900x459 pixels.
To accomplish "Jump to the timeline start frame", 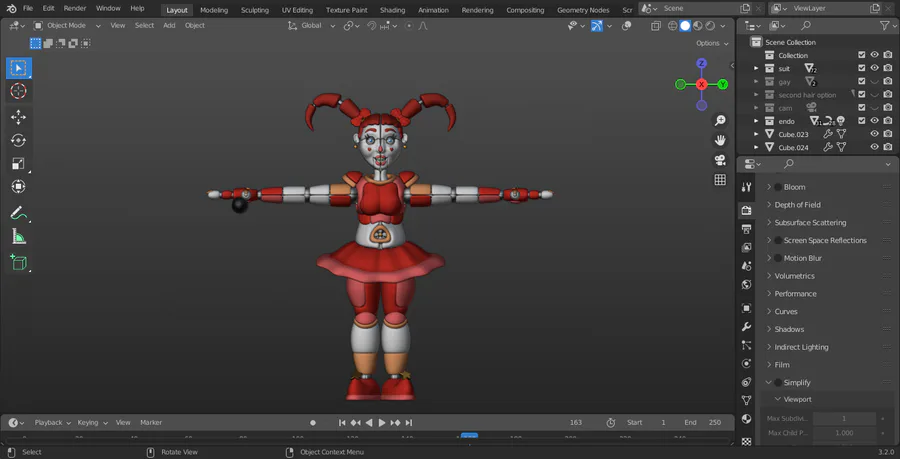I will (342, 423).
